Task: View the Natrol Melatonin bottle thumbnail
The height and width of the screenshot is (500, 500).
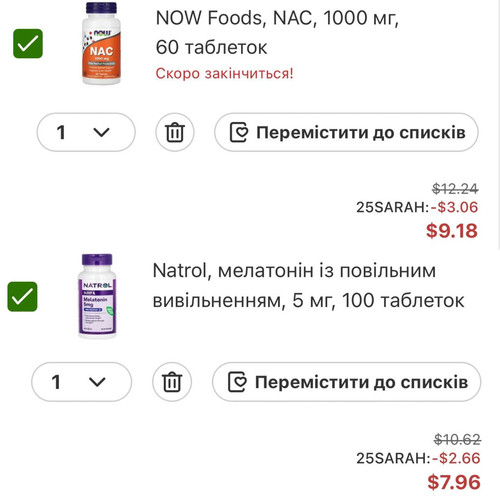Action: [x=97, y=296]
